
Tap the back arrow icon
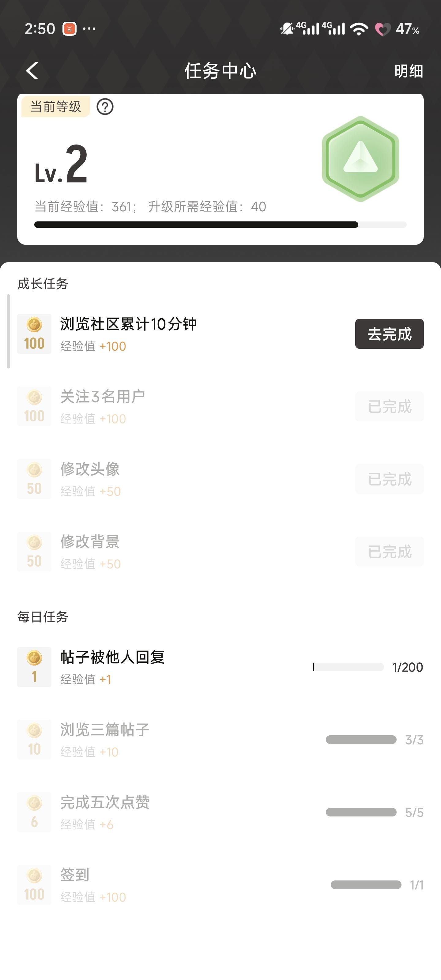point(33,71)
